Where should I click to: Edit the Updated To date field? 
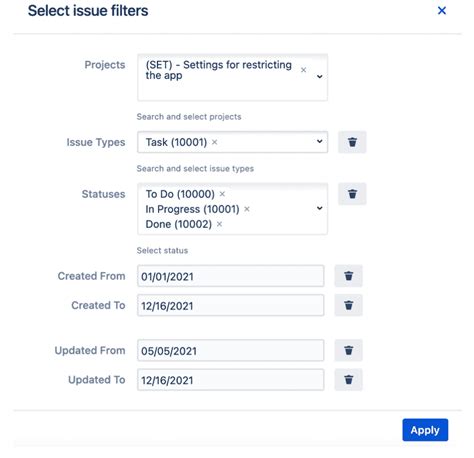coord(230,380)
